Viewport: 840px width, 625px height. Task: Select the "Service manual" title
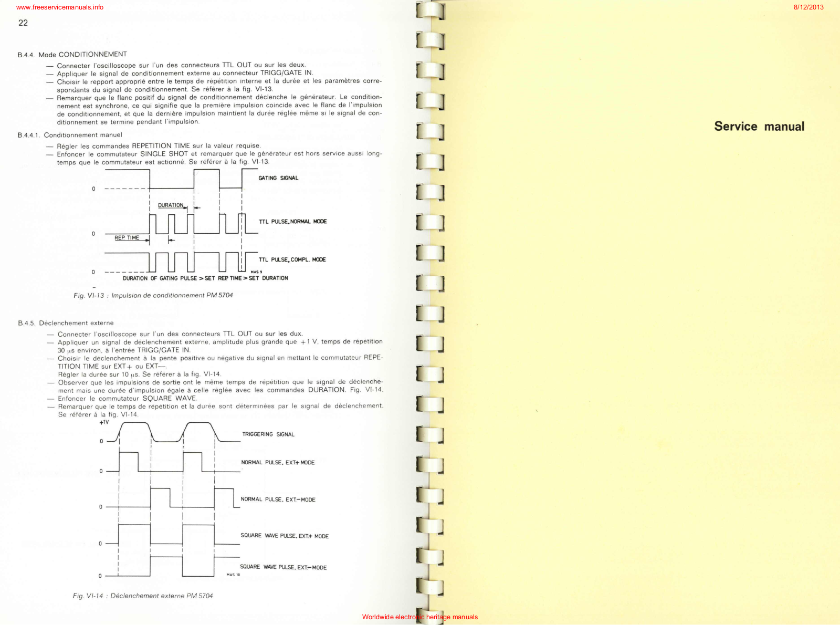759,126
